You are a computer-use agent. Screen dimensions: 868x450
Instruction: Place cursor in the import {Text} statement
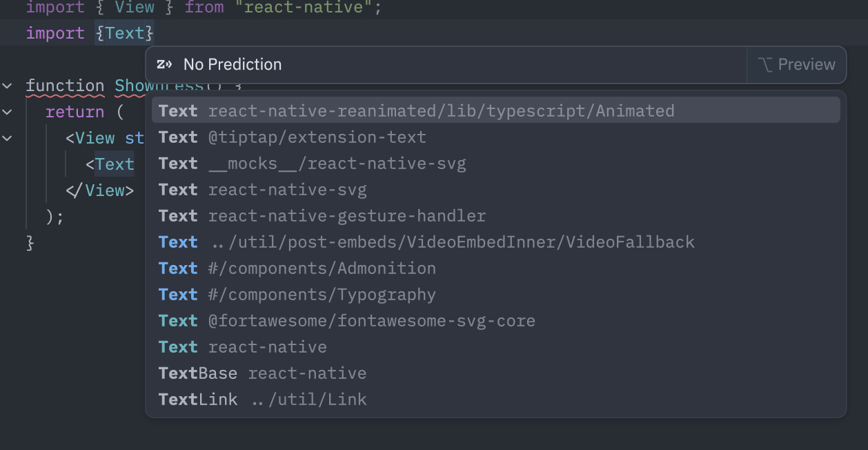[124, 33]
